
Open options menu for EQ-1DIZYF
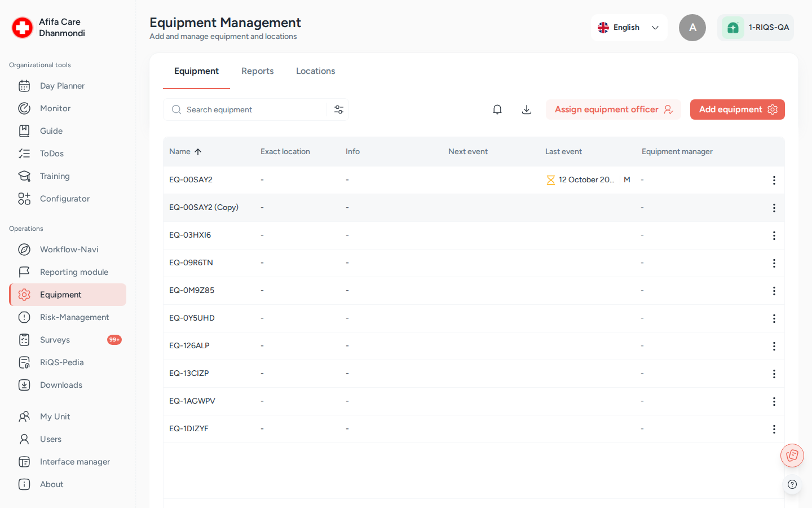point(774,429)
